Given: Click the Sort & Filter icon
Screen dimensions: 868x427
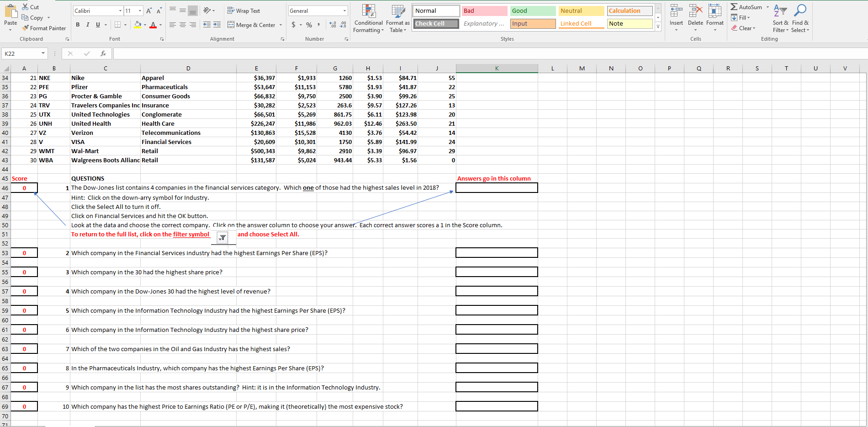Looking at the screenshot, I should pyautogui.click(x=779, y=18).
